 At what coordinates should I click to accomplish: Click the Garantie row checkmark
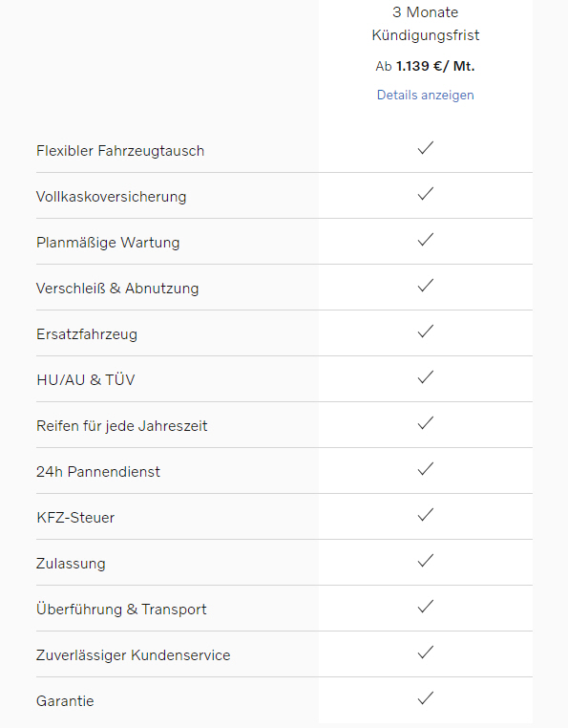pos(426,697)
